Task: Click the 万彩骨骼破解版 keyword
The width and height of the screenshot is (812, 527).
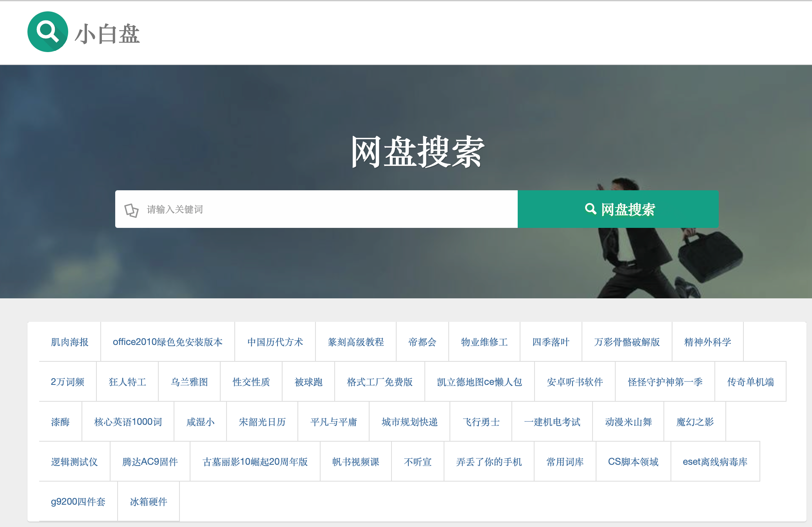Action: coord(627,342)
